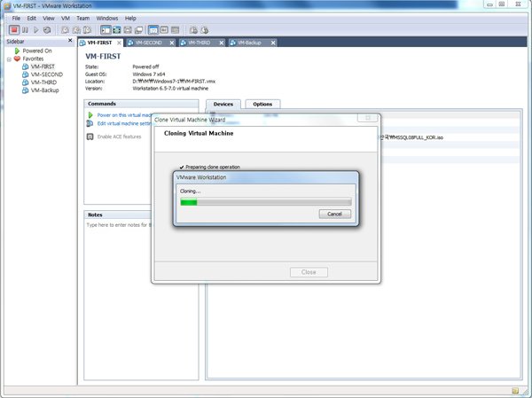Click the heart icon beside Favorites
Viewport: 532px width, 398px height.
tap(17, 59)
